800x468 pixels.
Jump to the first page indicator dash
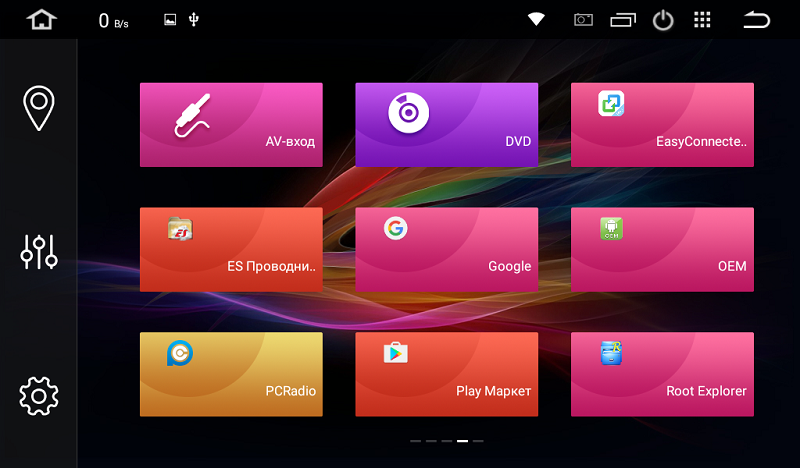[415, 441]
